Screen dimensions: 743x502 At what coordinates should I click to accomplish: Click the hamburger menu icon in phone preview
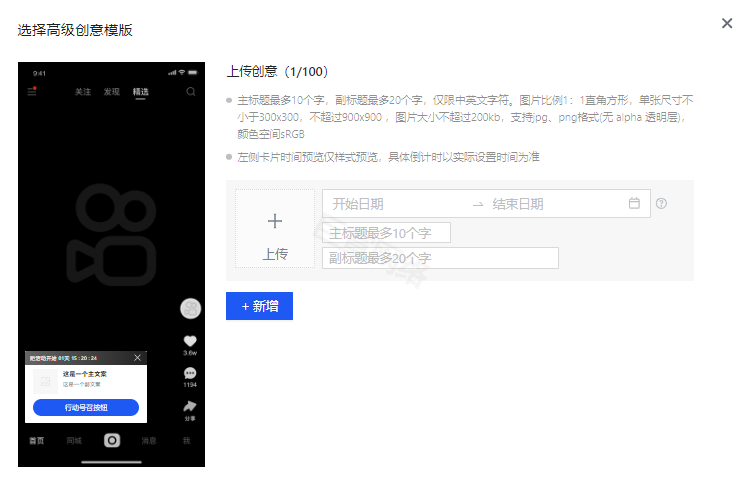(x=32, y=91)
